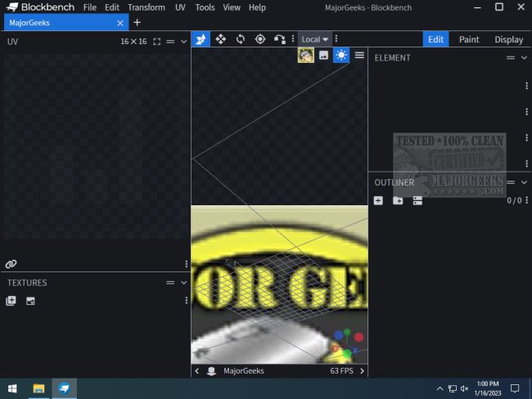The height and width of the screenshot is (399, 532).
Task: Click the avatar thumbnail in the viewport
Action: click(x=306, y=56)
